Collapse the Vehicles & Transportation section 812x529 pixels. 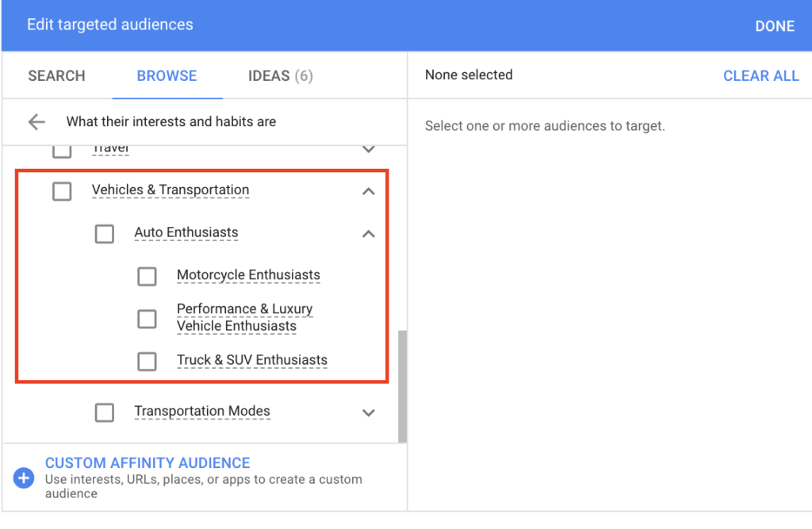coord(368,192)
